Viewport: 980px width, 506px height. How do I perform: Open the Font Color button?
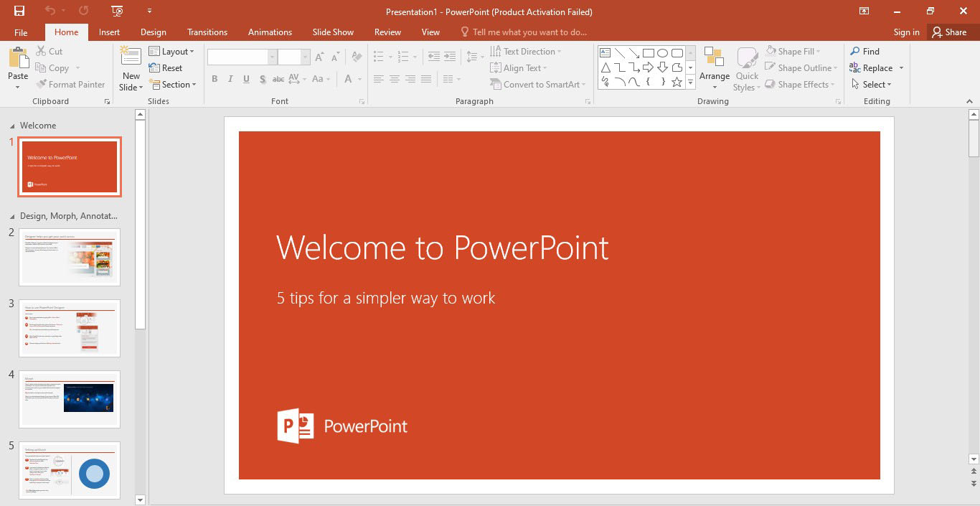[349, 79]
